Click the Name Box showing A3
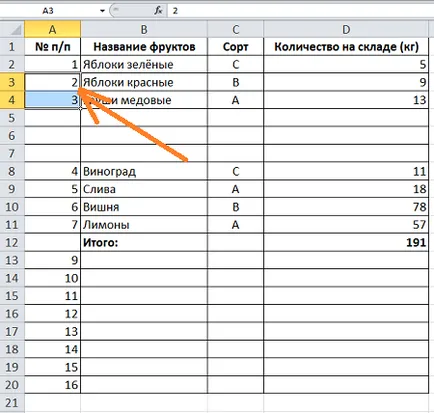Screen dimensions: 434x413 pyautogui.click(x=48, y=11)
